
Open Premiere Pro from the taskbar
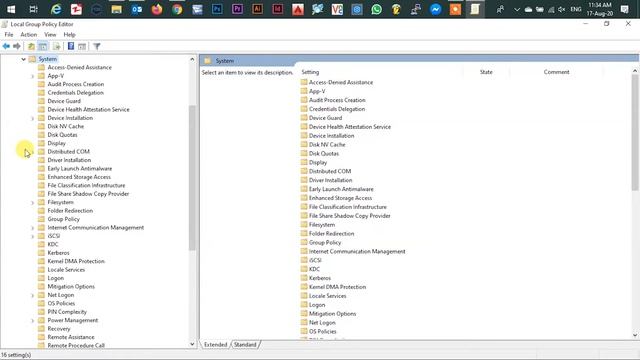point(237,9)
